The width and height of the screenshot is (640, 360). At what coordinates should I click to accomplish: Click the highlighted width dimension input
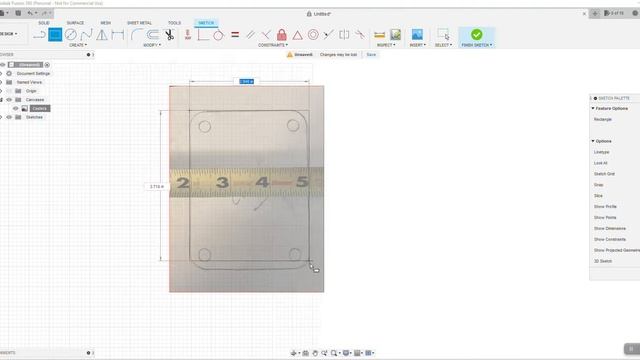246,82
